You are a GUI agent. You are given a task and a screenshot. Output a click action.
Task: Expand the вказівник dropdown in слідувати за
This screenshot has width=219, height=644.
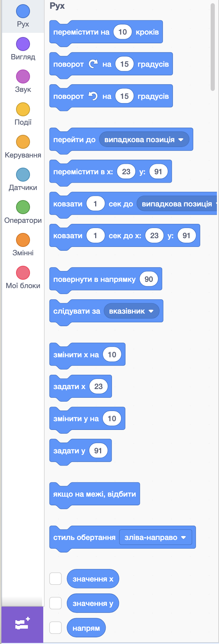point(131,311)
